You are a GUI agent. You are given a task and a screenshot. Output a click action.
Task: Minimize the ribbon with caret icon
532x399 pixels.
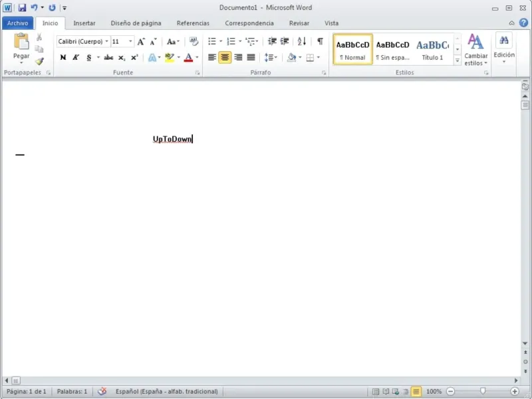[511, 23]
